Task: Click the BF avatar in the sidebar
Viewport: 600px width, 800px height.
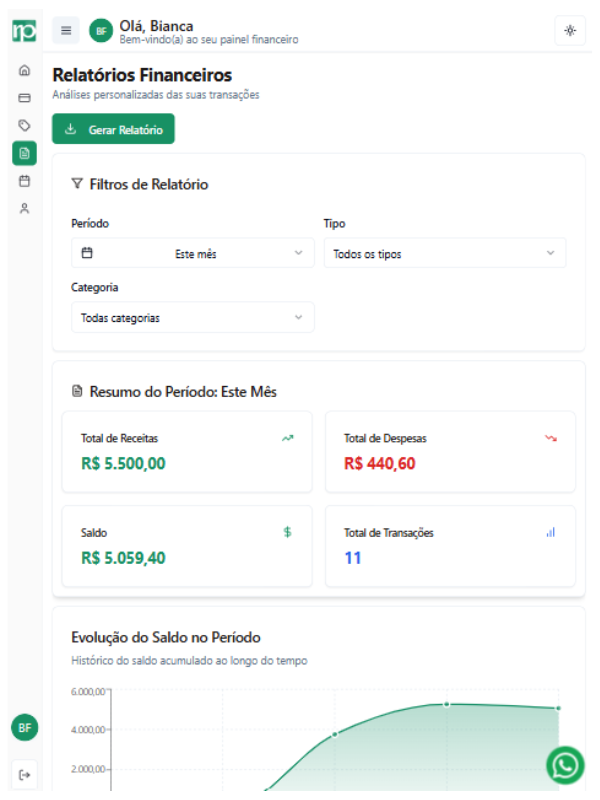Action: (25, 728)
